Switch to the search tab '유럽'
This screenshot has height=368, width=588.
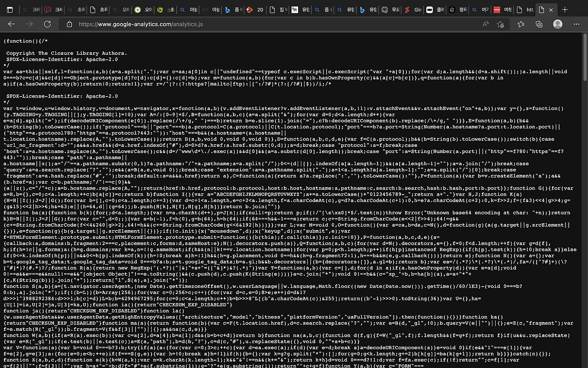pos(345,10)
